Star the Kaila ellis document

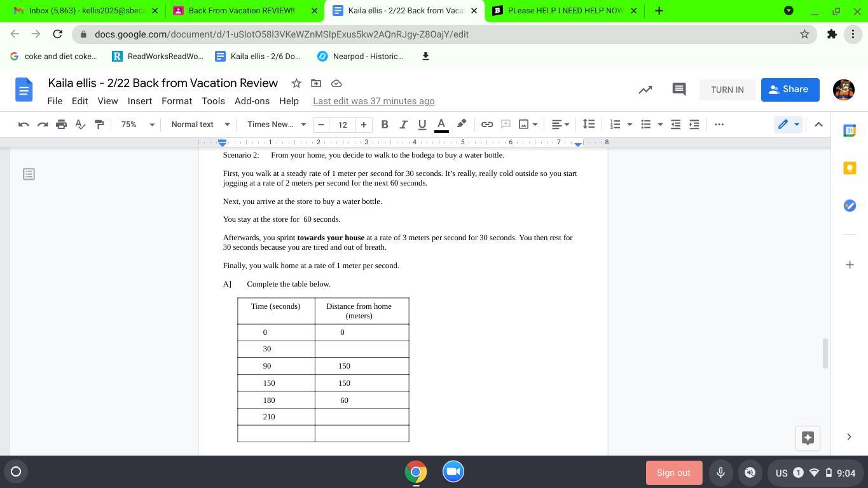296,83
